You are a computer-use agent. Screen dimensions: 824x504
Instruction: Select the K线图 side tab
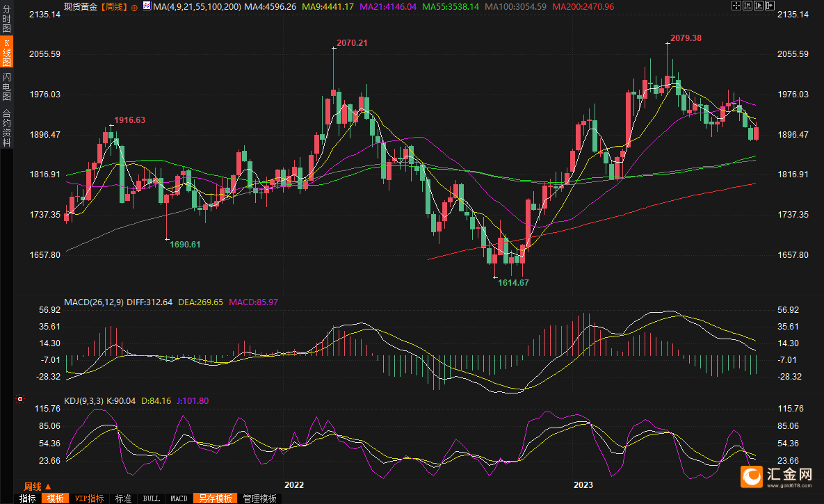pyautogui.click(x=6, y=52)
